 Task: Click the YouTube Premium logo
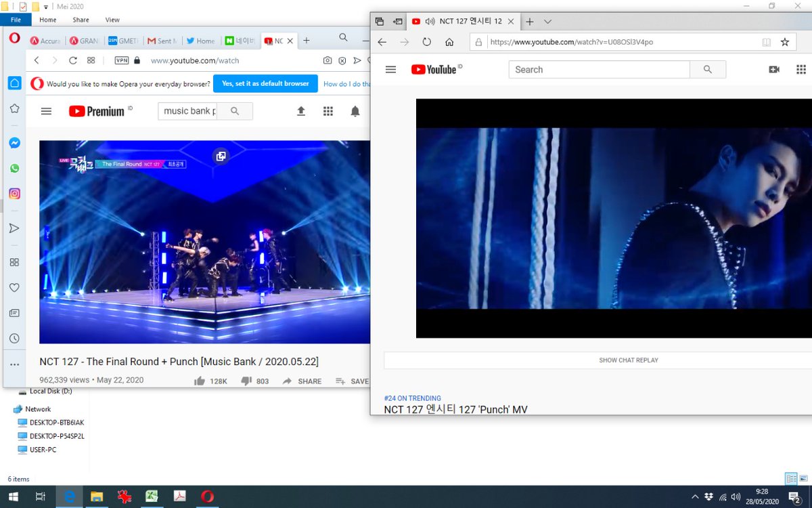coord(97,111)
